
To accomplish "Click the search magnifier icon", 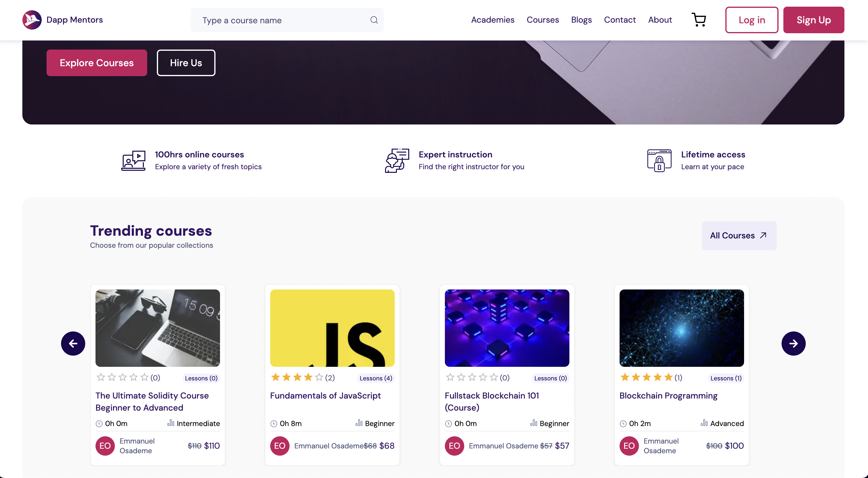I will (374, 20).
